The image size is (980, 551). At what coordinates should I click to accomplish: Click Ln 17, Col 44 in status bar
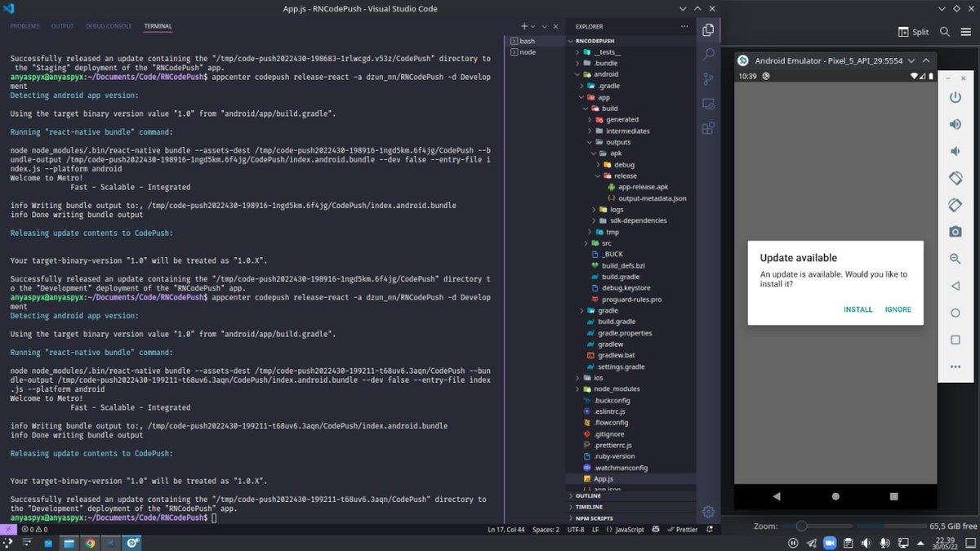point(506,530)
